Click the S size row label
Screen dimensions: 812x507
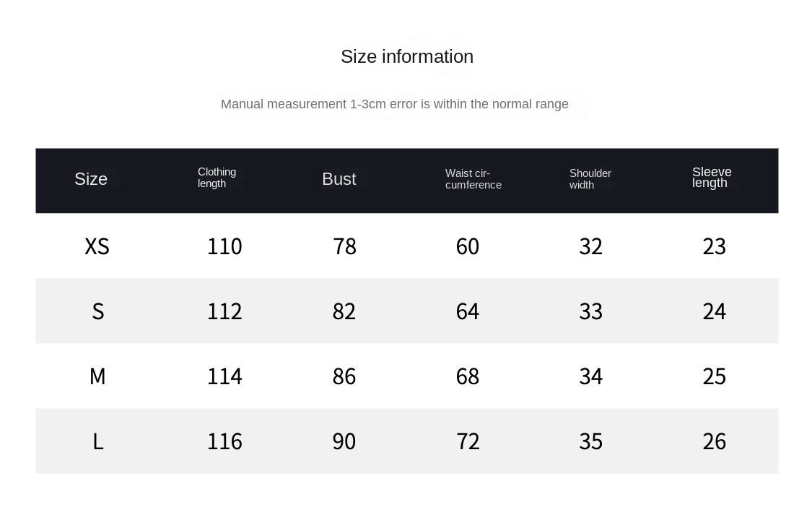pyautogui.click(x=98, y=311)
